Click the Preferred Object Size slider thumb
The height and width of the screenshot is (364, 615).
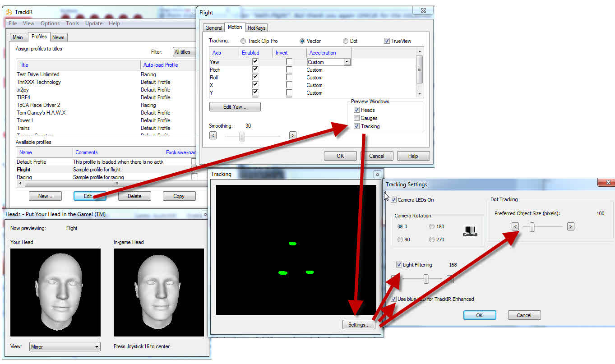click(532, 227)
